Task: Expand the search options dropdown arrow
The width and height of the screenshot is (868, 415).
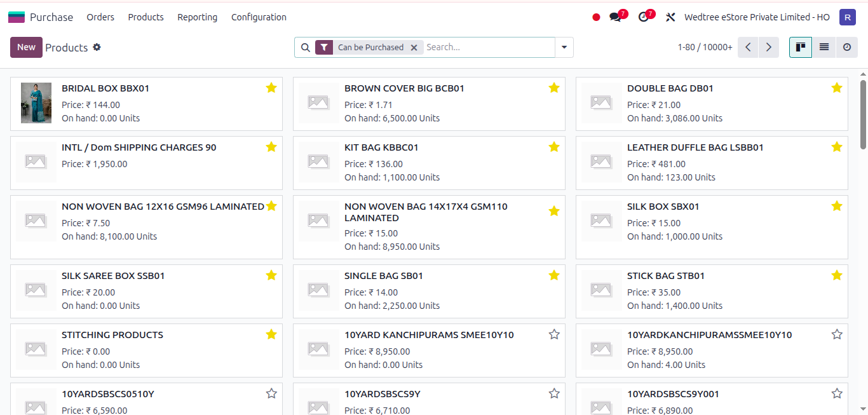Action: [564, 48]
